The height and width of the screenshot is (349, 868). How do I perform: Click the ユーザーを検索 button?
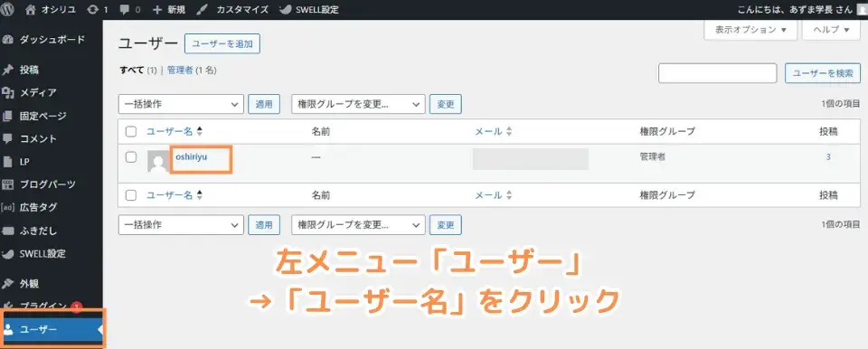[x=823, y=73]
